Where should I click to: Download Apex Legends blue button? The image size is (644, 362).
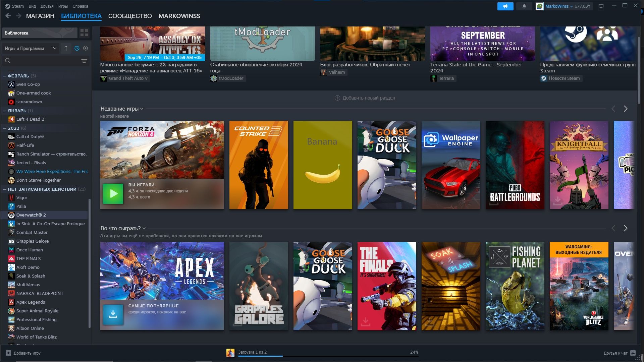113,314
